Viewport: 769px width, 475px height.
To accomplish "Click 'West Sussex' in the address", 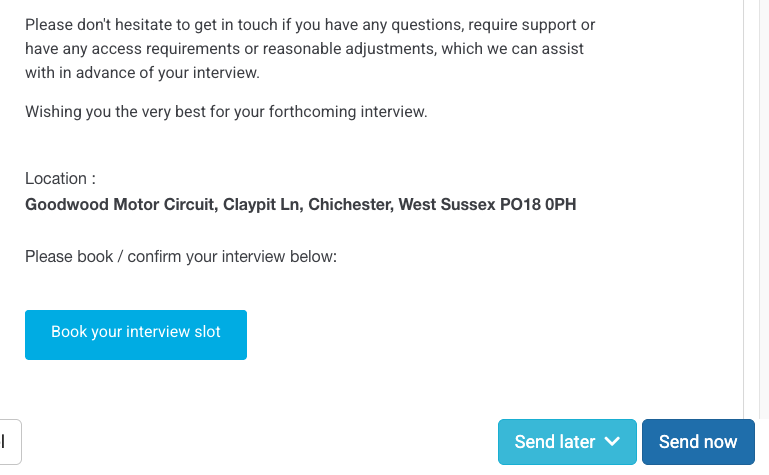I will tap(446, 205).
